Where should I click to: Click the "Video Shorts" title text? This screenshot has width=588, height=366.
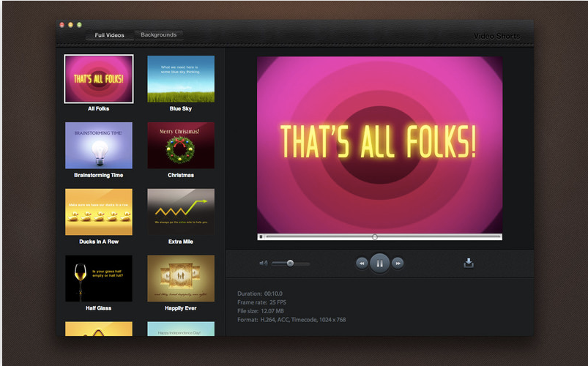point(496,36)
